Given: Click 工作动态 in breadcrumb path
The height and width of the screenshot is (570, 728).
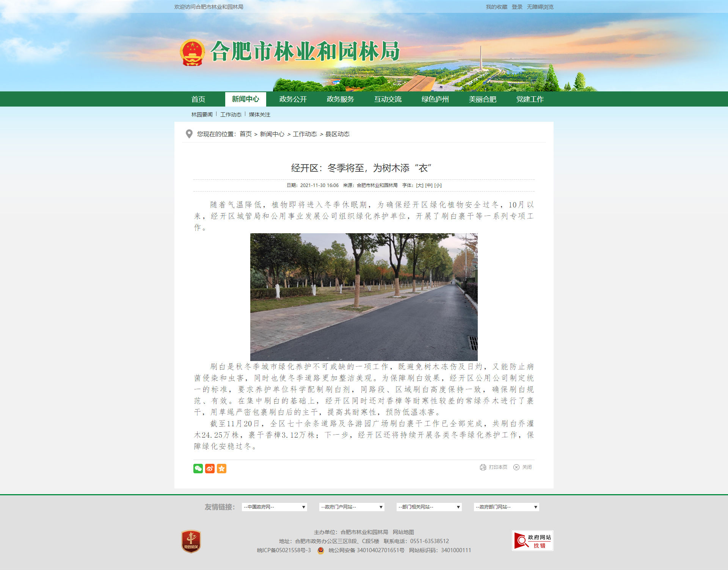Looking at the screenshot, I should point(304,134).
